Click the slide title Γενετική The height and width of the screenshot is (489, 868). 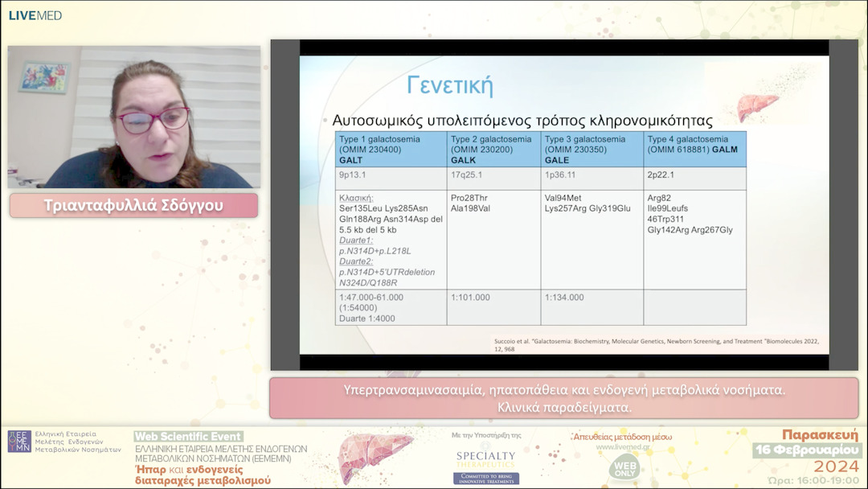449,86
